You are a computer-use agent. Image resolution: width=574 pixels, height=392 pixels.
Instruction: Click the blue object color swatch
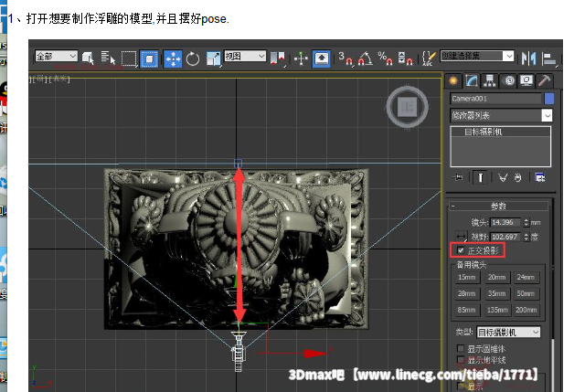pyautogui.click(x=549, y=99)
